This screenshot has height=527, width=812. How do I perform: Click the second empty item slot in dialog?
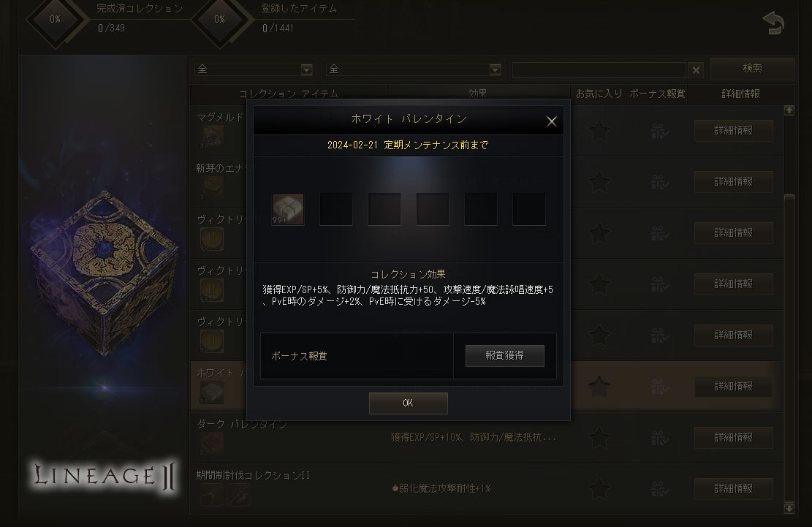point(384,209)
